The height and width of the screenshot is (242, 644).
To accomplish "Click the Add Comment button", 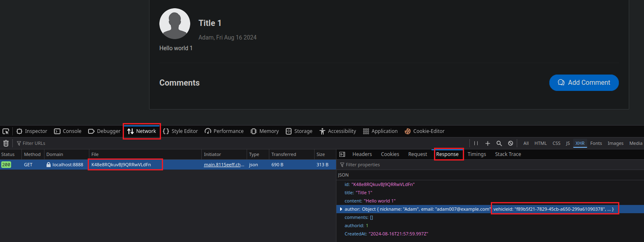I will click(x=583, y=83).
